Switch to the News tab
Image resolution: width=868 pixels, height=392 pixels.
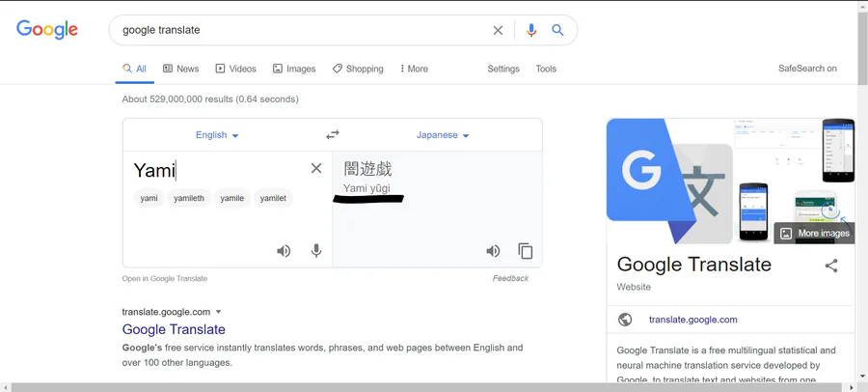pos(180,69)
